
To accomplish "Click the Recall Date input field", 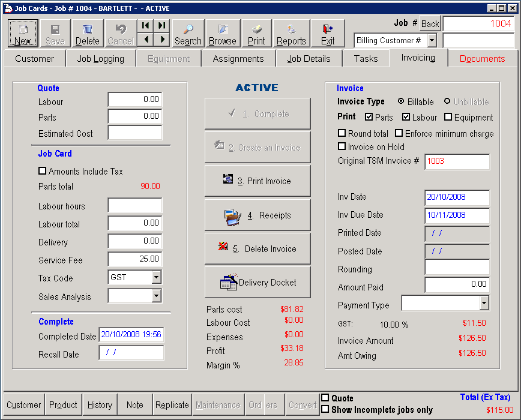I will point(131,353).
